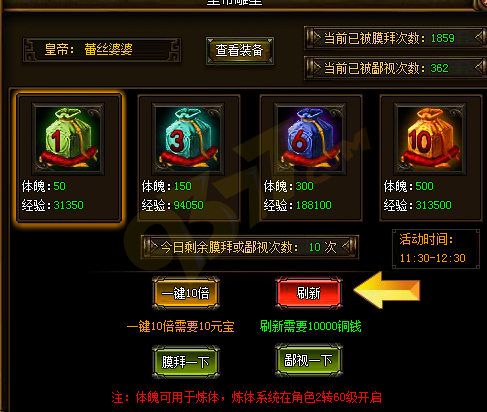The width and height of the screenshot is (487, 412).
Task: Click the 当前已被鄙视次数 counter bar
Action: (396, 68)
